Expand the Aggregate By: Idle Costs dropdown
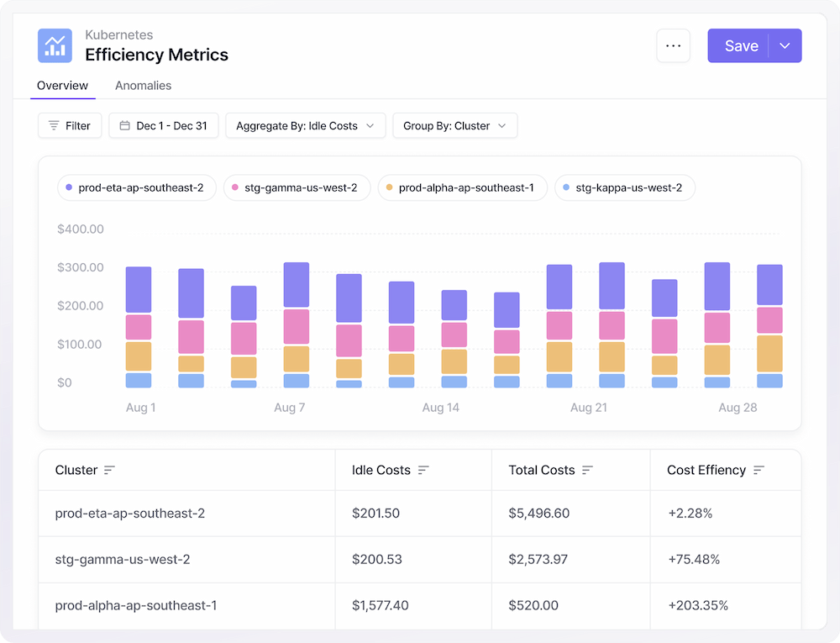 (x=305, y=126)
